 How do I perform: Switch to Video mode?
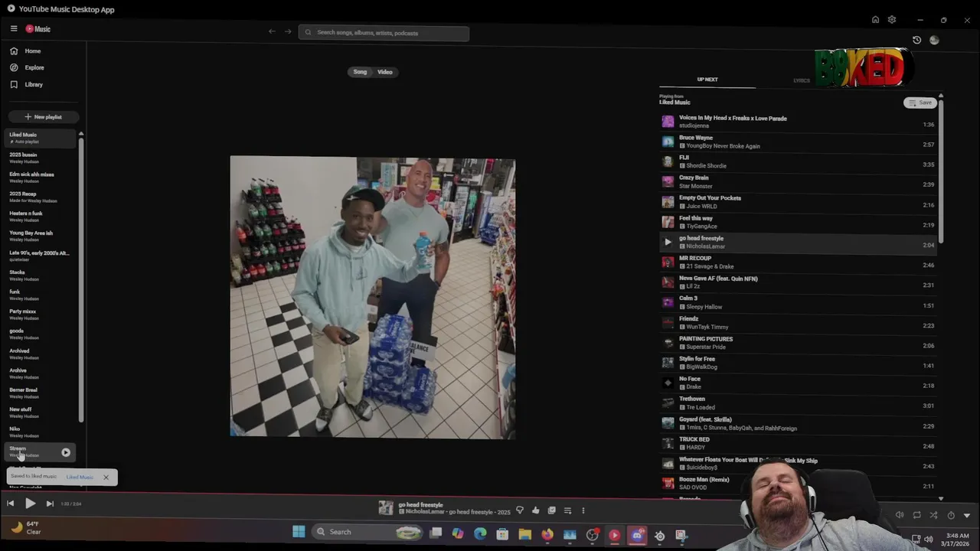(385, 72)
